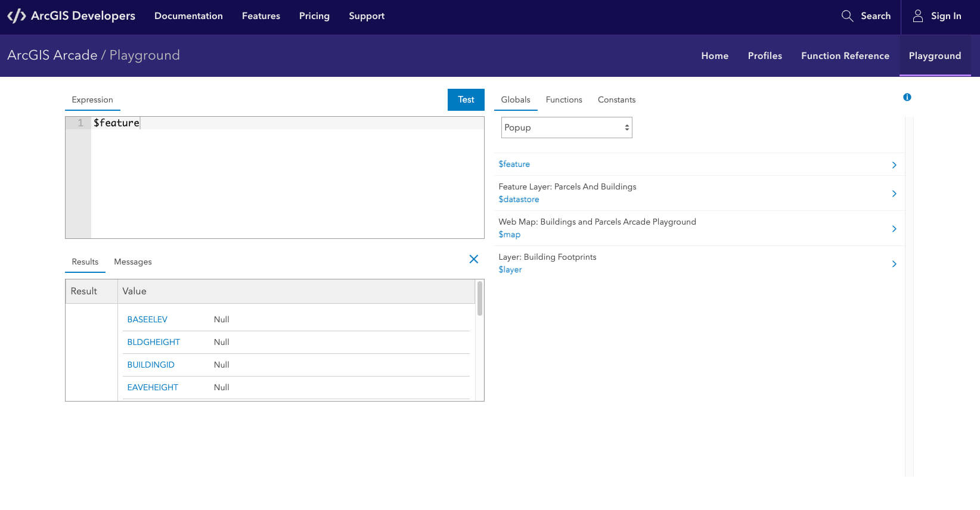Click the ArcGIS Developers code-bracket logo icon
Viewport: 980px width, 510px height.
click(x=16, y=16)
